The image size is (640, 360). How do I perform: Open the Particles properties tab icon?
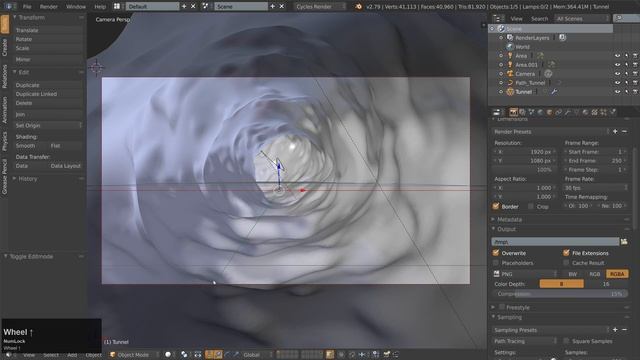(x=603, y=112)
